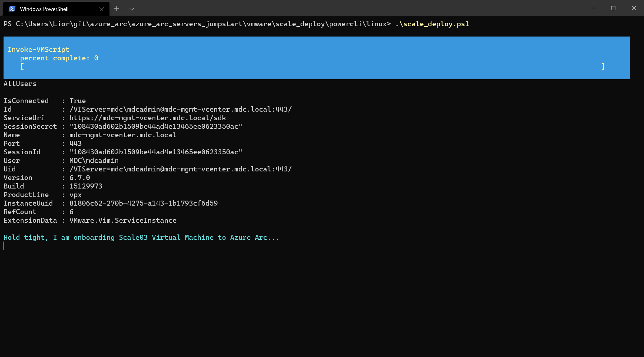Click the Uid line's /VIServer path value
Image resolution: width=644 pixels, height=357 pixels.
click(x=181, y=169)
